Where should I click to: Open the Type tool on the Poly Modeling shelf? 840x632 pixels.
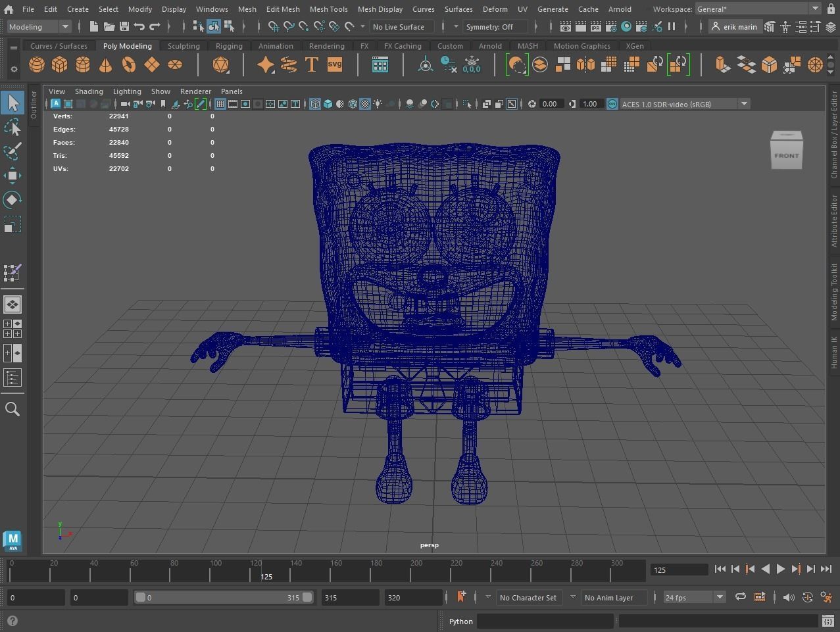(310, 64)
